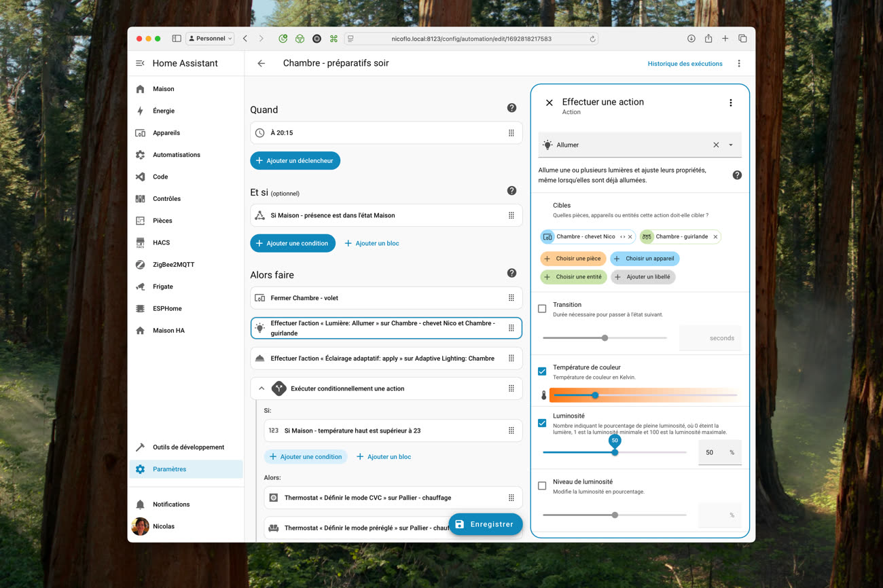Image resolution: width=883 pixels, height=588 pixels.
Task: Open the Éclairage adaptatif apply action
Action: (x=386, y=359)
